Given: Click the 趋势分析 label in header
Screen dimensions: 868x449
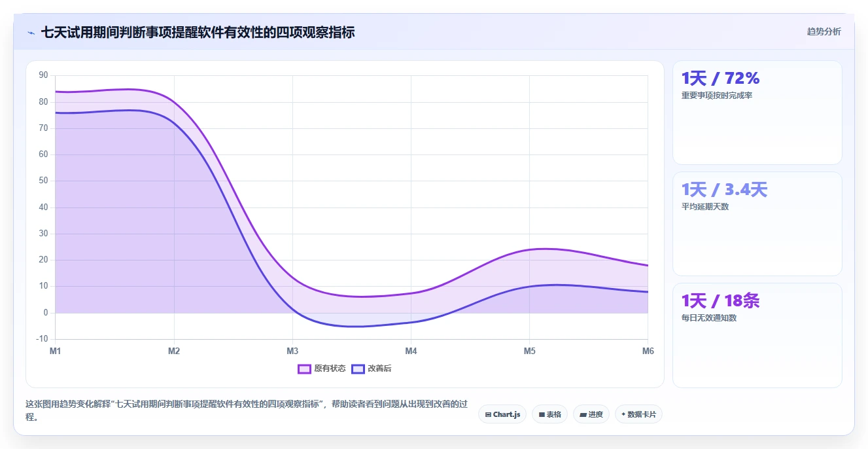Looking at the screenshot, I should [824, 31].
